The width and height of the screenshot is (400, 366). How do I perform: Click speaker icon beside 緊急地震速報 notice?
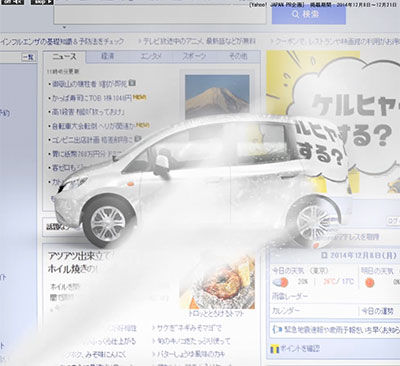coord(277,330)
